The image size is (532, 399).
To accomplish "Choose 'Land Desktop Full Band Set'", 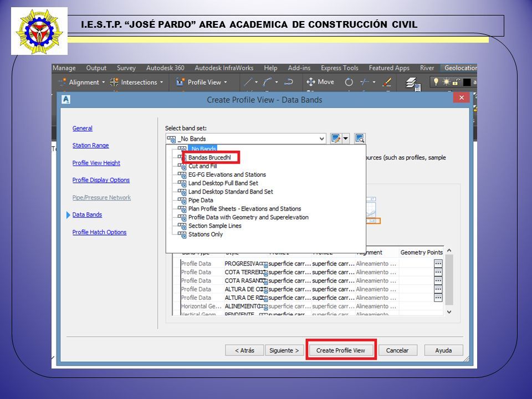I will pyautogui.click(x=223, y=183).
